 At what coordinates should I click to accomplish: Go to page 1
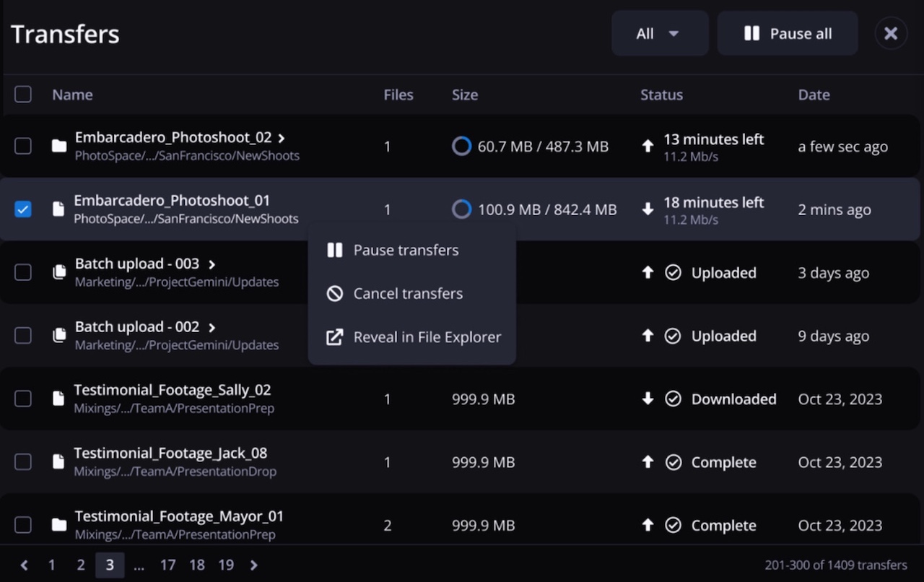click(51, 565)
